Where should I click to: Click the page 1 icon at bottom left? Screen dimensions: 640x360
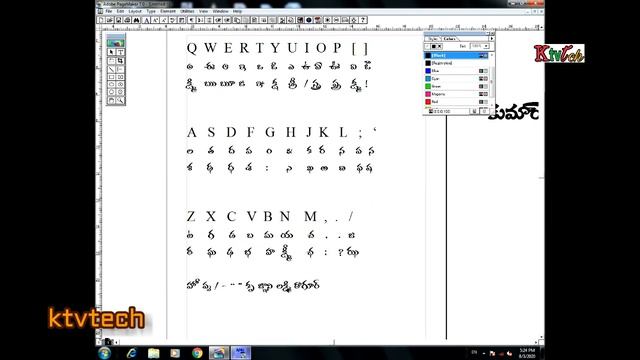pyautogui.click(x=108, y=342)
